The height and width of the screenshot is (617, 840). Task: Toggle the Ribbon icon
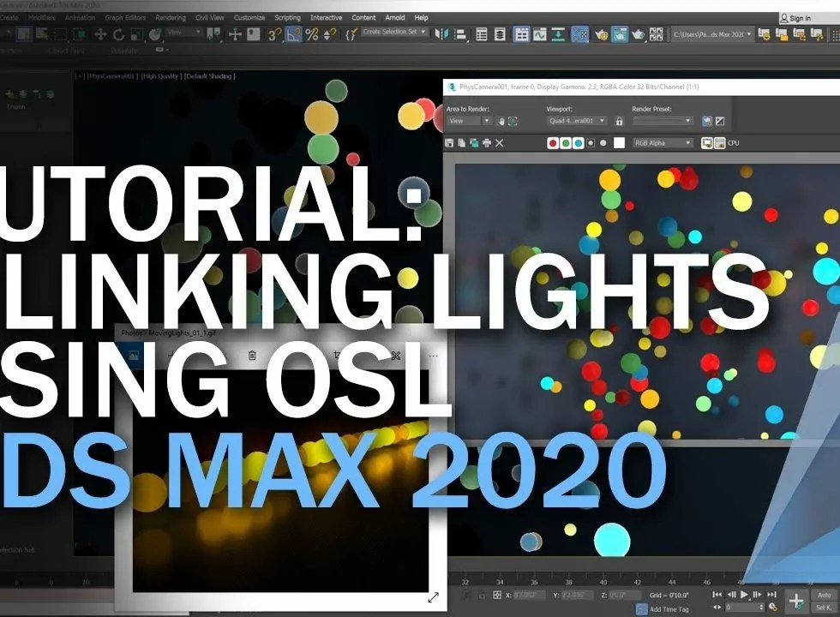[x=521, y=35]
